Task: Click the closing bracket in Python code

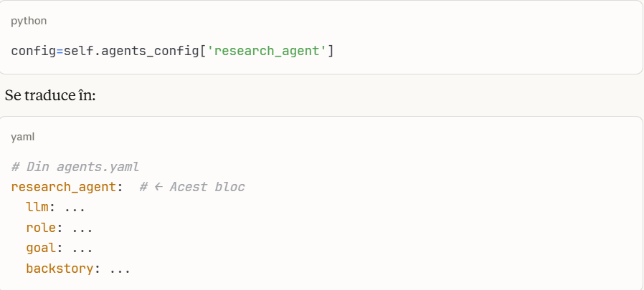Action: 331,52
